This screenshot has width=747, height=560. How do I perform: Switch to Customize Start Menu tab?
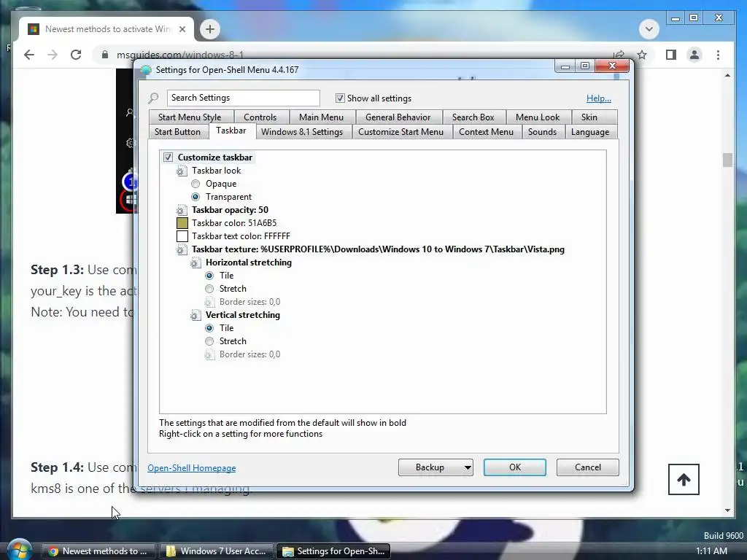pos(400,132)
